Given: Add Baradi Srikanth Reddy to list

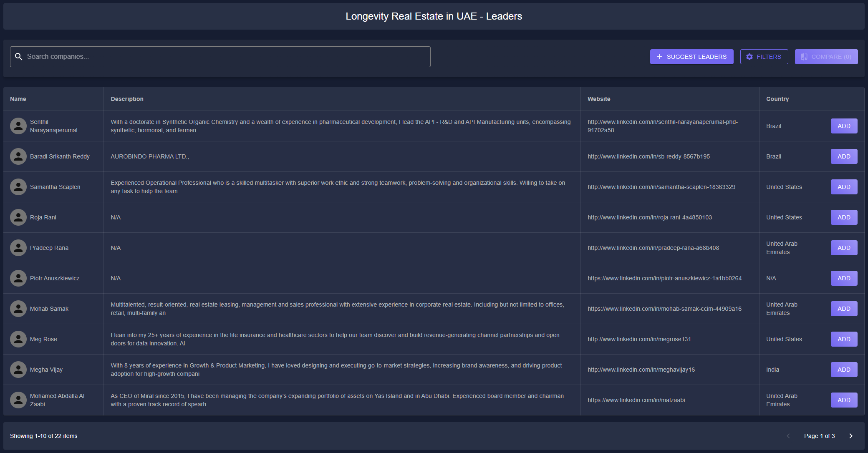Looking at the screenshot, I should click(x=843, y=156).
